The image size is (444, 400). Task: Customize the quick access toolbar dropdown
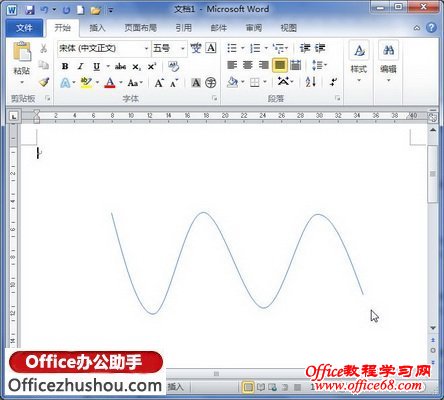pyautogui.click(x=110, y=11)
